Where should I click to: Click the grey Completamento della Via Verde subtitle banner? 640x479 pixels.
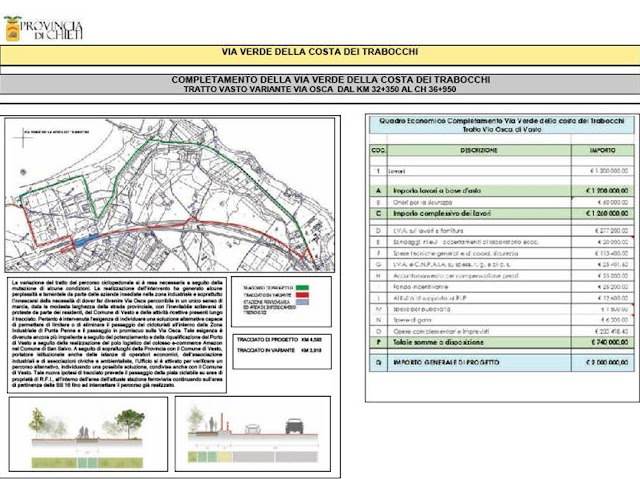[x=320, y=84]
